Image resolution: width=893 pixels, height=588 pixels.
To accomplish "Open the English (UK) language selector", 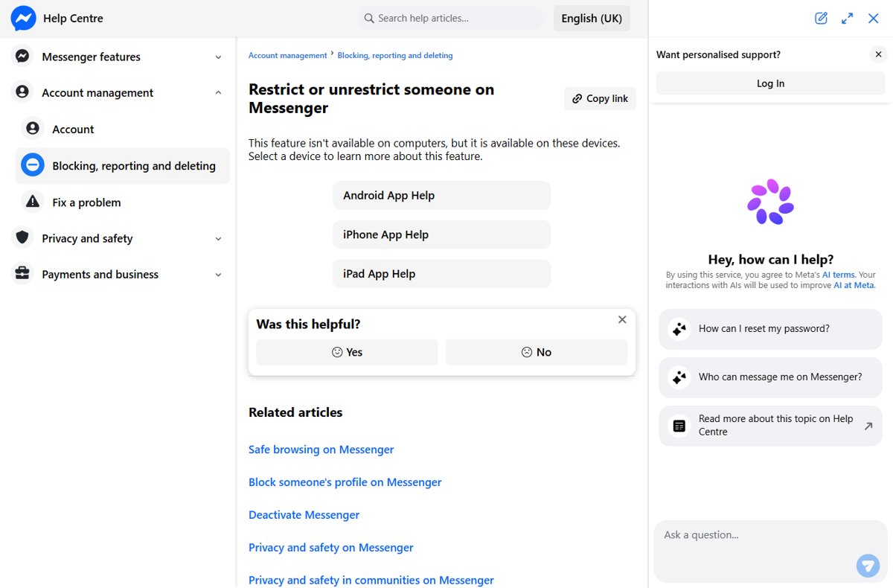I will [x=592, y=19].
